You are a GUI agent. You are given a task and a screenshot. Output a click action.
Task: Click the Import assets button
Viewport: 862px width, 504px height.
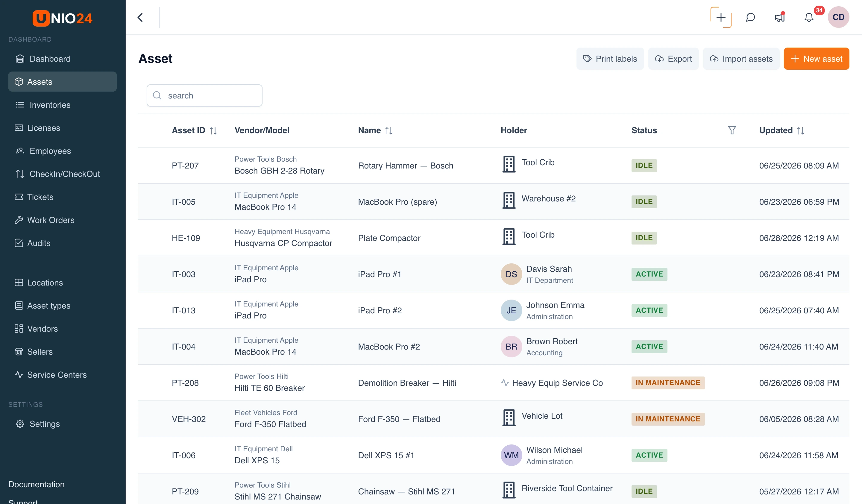741,59
